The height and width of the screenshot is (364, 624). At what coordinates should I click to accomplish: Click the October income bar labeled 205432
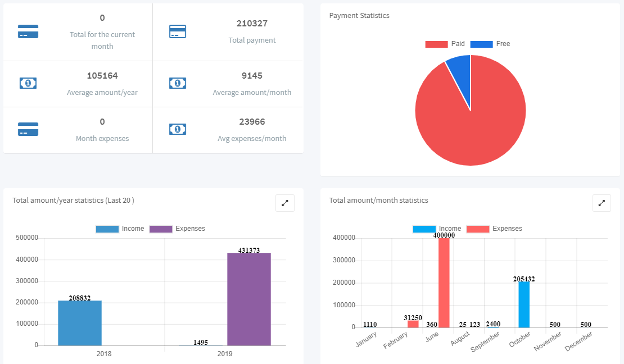524,304
